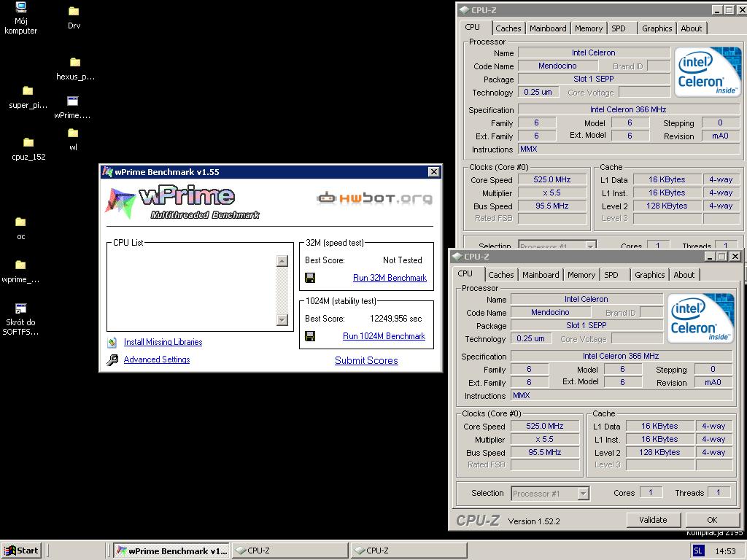This screenshot has height=560, width=747.
Task: Switch to wPrime Benchmark taskbar button
Action: tap(171, 551)
